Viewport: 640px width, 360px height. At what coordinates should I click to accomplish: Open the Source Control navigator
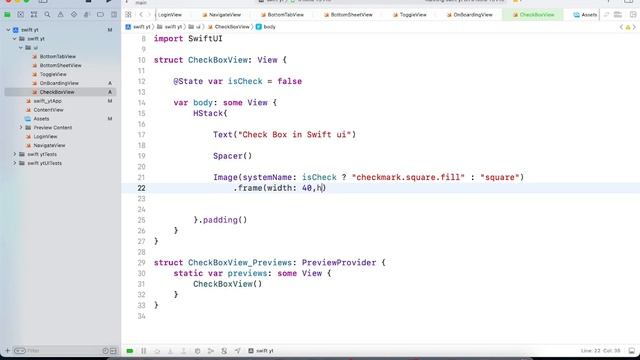click(x=20, y=15)
